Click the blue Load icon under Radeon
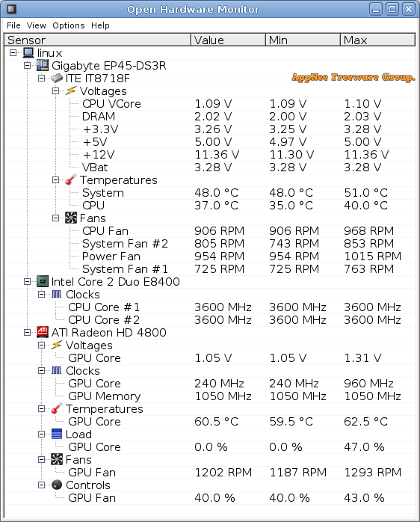 point(57,434)
